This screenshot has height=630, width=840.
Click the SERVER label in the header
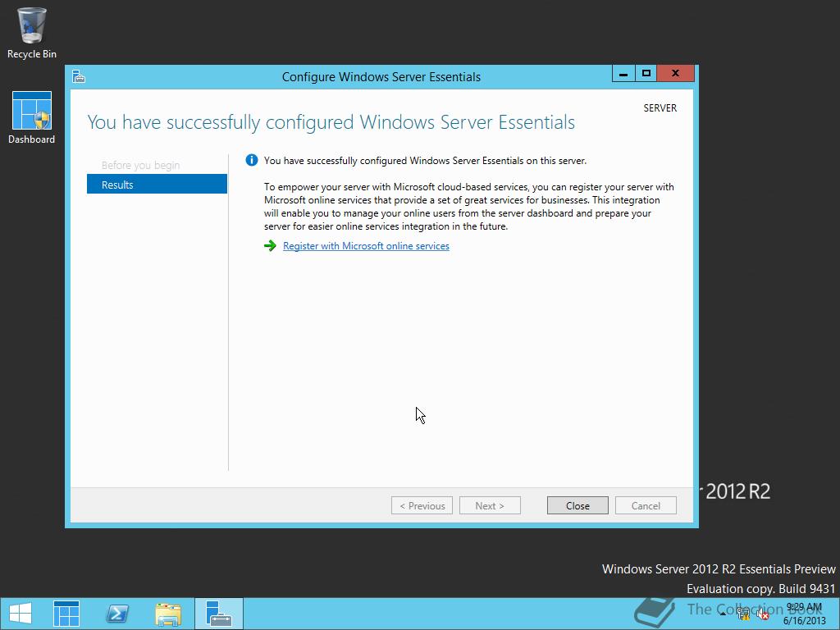coord(660,108)
